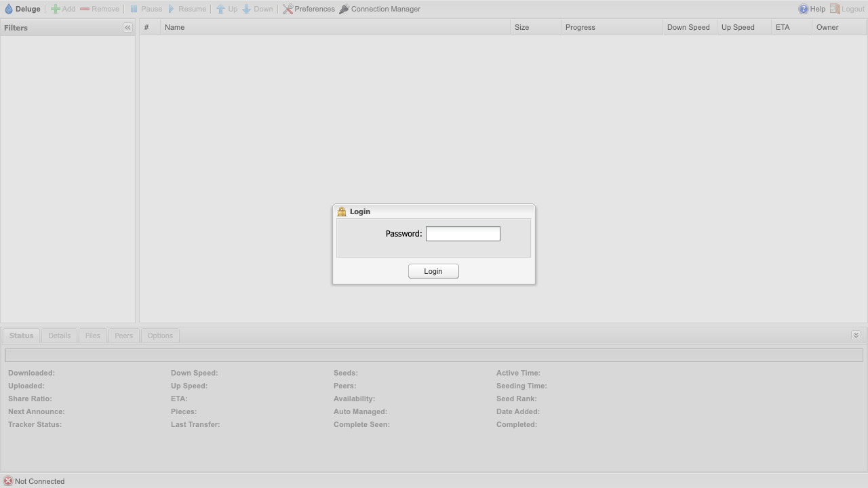
Task: Collapse the Filters sidebar panel
Action: click(127, 28)
